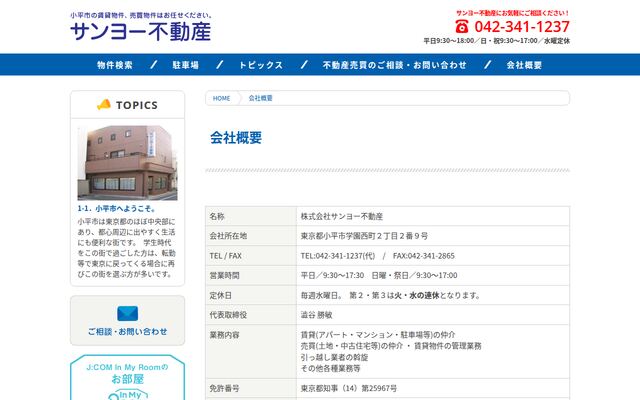Click the phone number 042-341-1237
Screen dimensions: 640x400
[522, 27]
